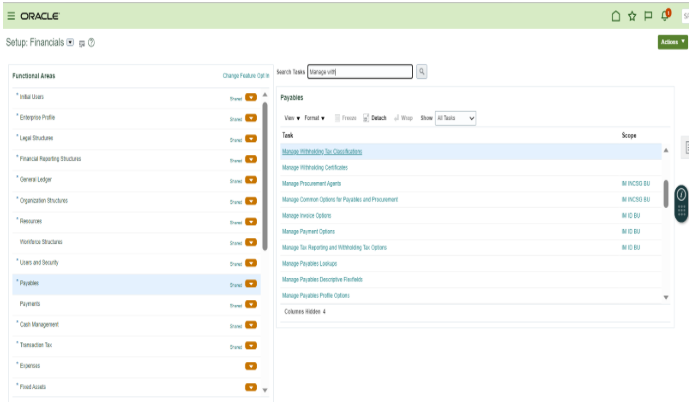Click the comments icon beside Setup: Financials
The height and width of the screenshot is (414, 692).
tap(82, 43)
